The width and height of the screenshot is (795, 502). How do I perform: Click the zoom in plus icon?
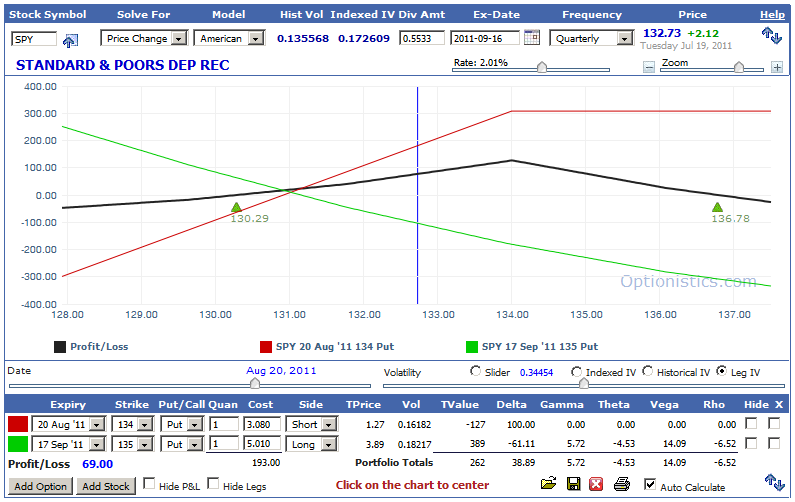pos(777,67)
